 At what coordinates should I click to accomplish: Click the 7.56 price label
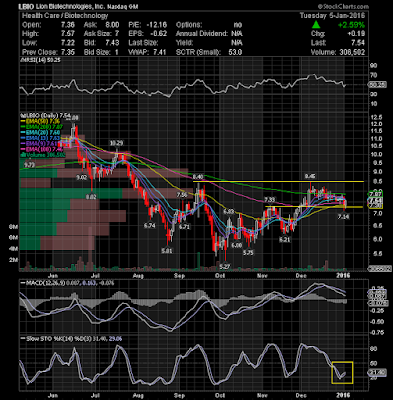point(182,195)
